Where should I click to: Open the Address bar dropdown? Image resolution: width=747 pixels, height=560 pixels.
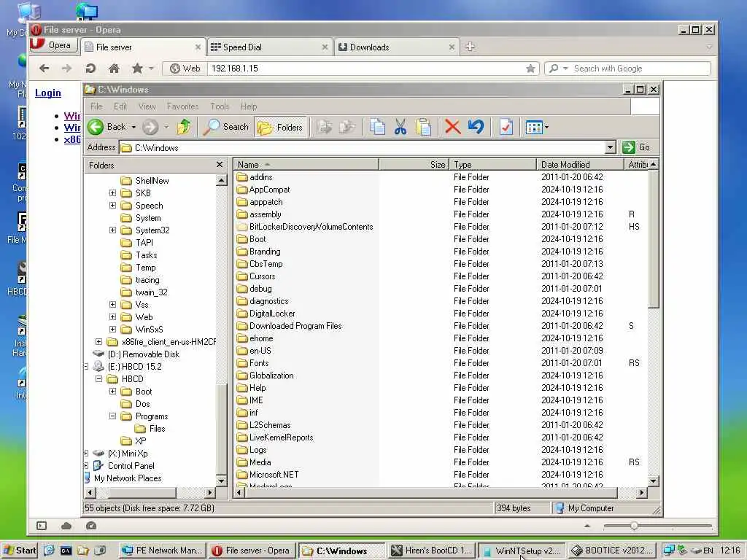click(611, 147)
